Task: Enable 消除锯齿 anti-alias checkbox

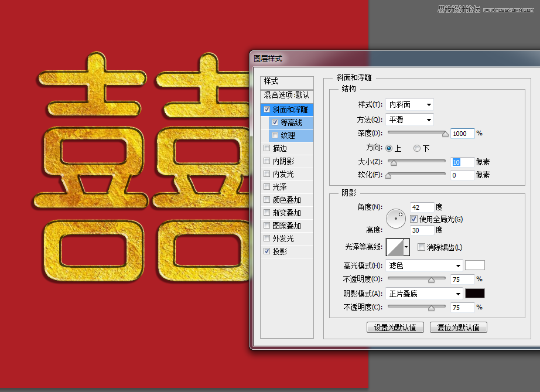Action: [421, 247]
